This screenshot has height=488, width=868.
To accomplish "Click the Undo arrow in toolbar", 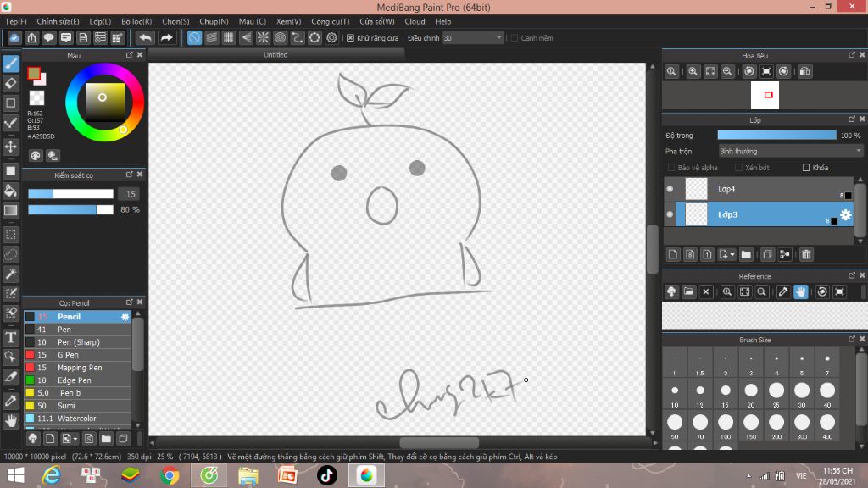I will pyautogui.click(x=145, y=37).
